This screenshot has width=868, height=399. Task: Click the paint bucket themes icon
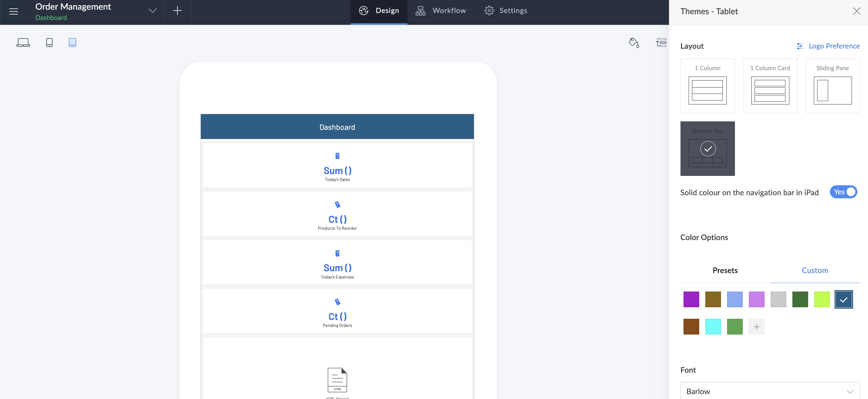[x=634, y=42]
